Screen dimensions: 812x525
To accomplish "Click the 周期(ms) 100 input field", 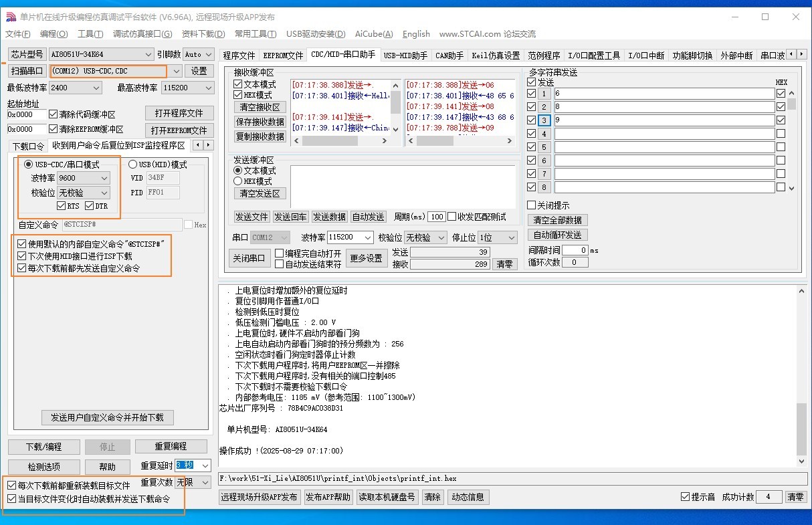I will [437, 217].
